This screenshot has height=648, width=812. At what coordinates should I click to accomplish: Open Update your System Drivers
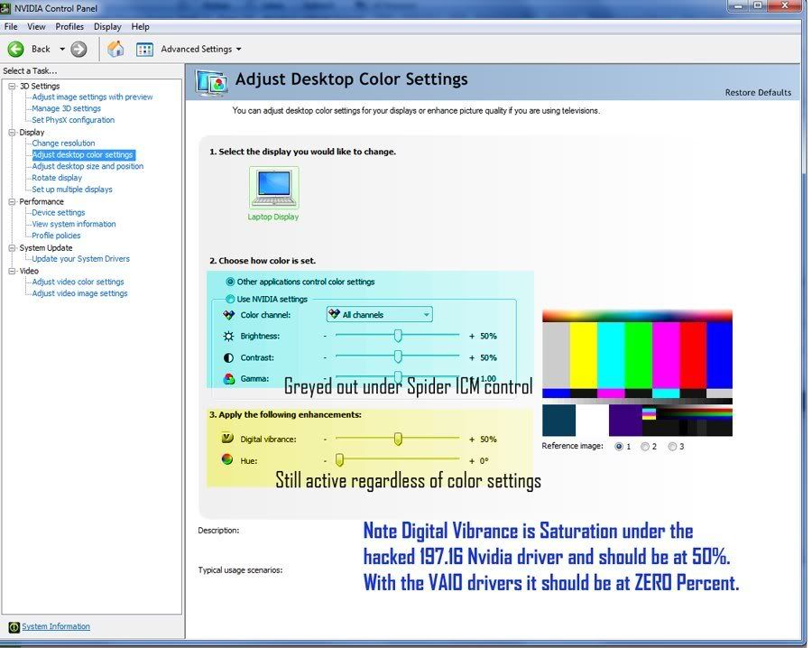pyautogui.click(x=81, y=259)
